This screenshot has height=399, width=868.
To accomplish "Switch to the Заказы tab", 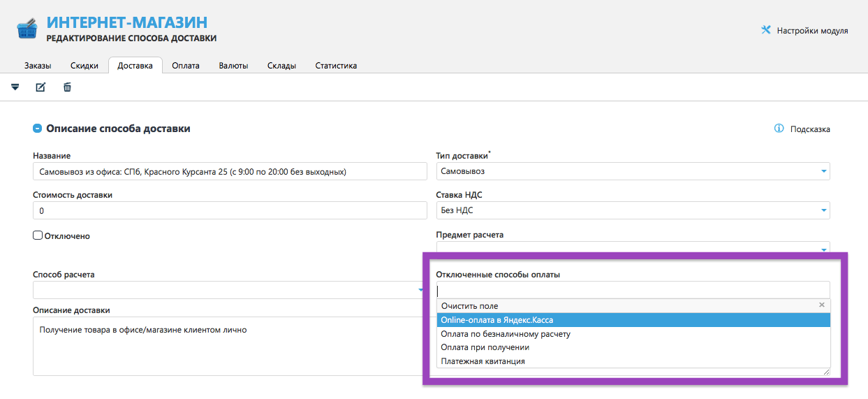I will [38, 66].
